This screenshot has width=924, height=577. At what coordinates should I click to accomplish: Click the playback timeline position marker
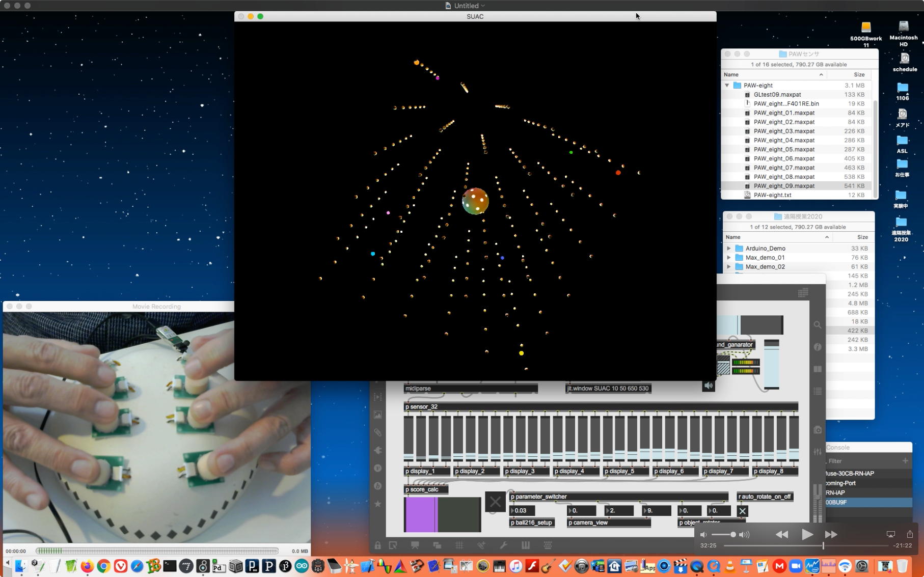pyautogui.click(x=823, y=545)
